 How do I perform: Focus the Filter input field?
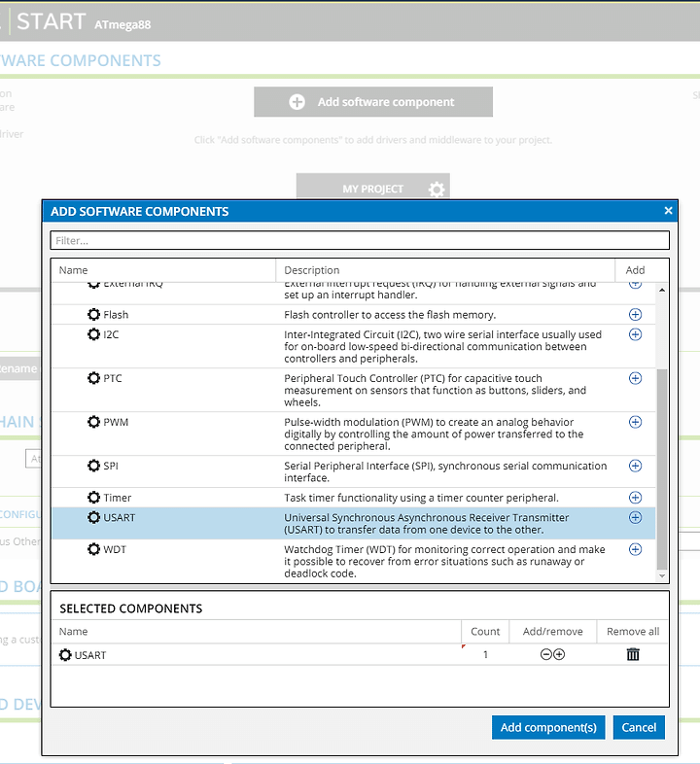tap(360, 241)
